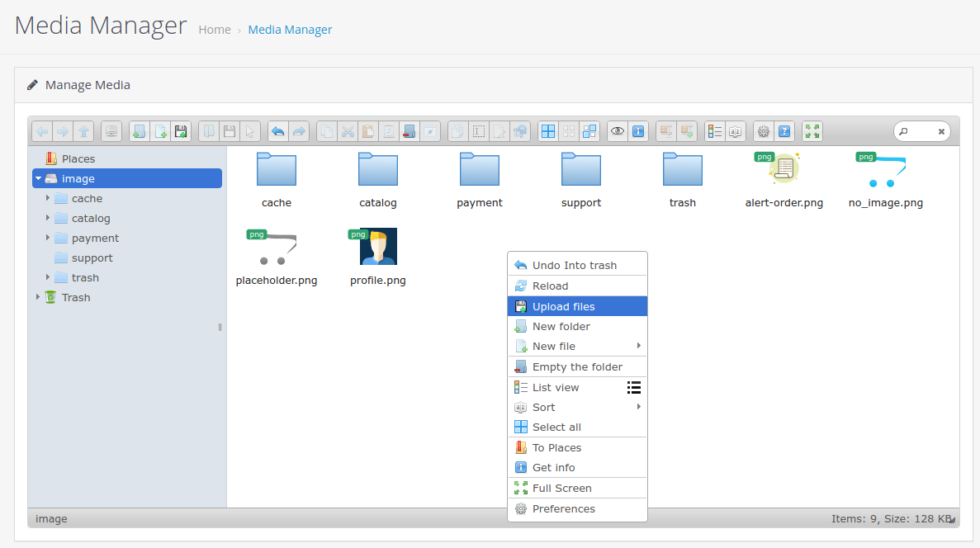This screenshot has width=980, height=548.
Task: Clear the search field with the x
Action: click(x=941, y=130)
